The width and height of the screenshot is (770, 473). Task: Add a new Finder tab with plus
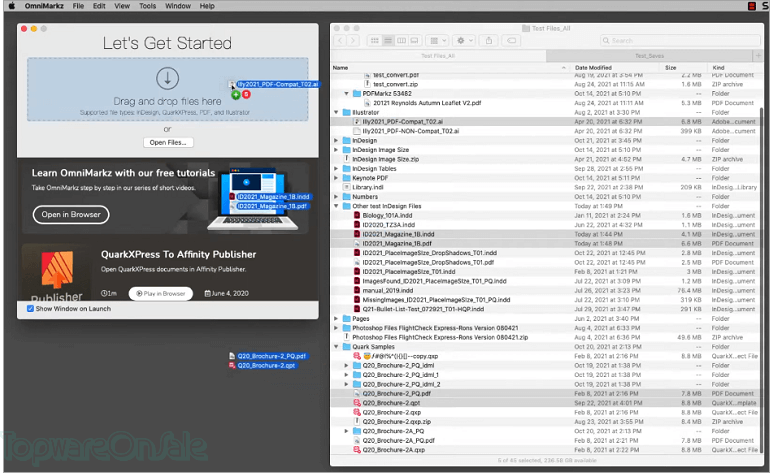(x=758, y=56)
